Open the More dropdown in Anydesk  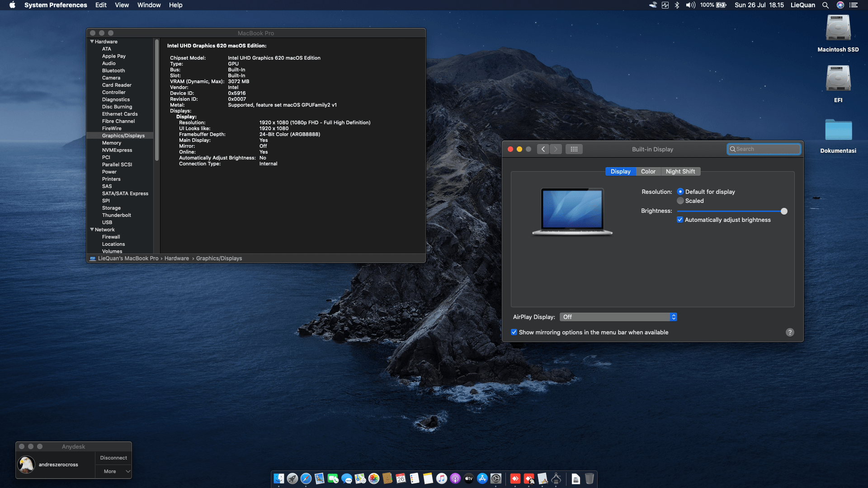pos(113,471)
